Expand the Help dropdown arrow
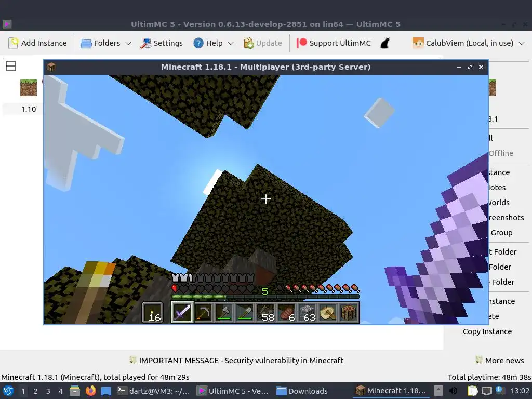 pos(231,43)
